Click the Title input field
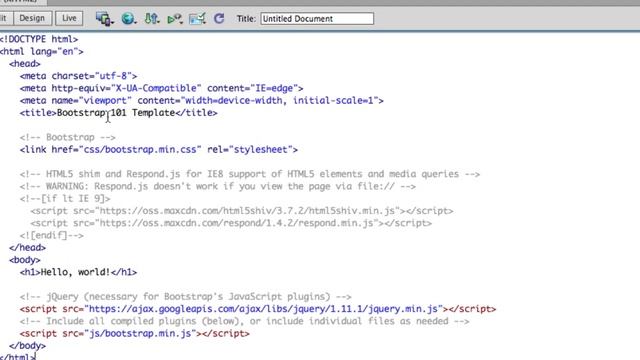 [317, 19]
